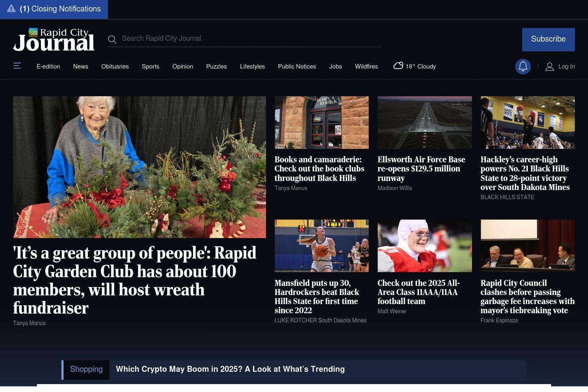Click the user profile icon

pyautogui.click(x=549, y=67)
